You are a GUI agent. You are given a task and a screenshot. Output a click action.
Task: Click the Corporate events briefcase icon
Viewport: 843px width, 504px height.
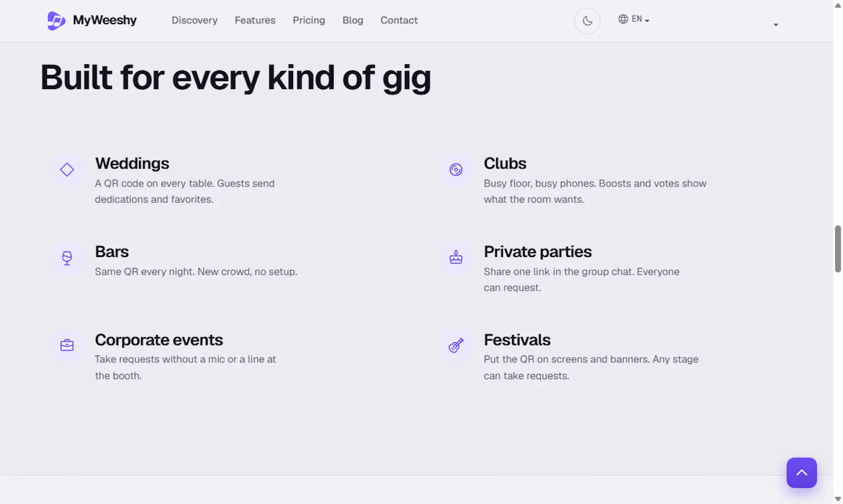click(x=67, y=345)
